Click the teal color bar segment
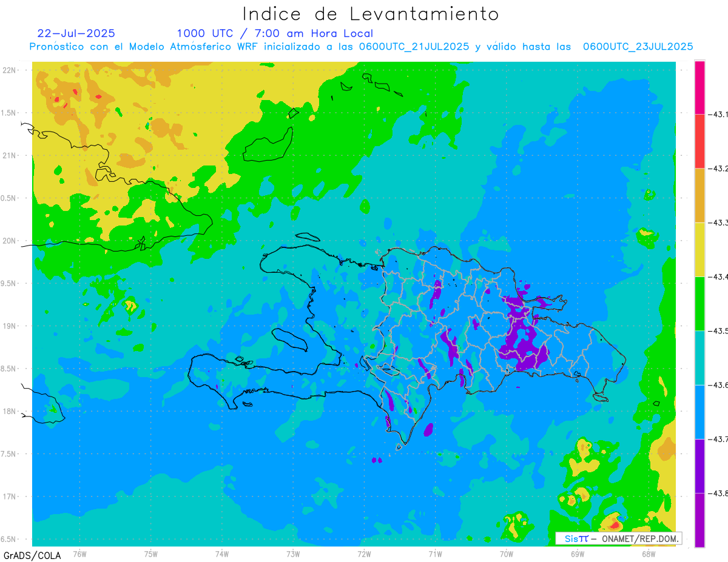Image resolution: width=728 pixels, height=562 pixels. [x=699, y=358]
